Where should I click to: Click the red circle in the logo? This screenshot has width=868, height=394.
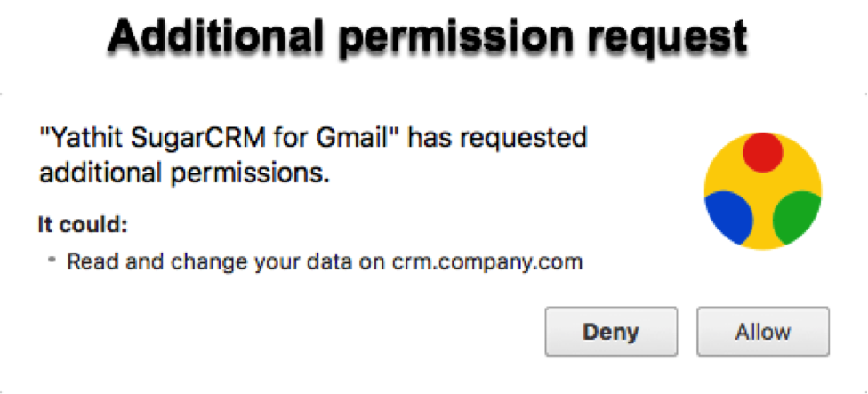[763, 152]
